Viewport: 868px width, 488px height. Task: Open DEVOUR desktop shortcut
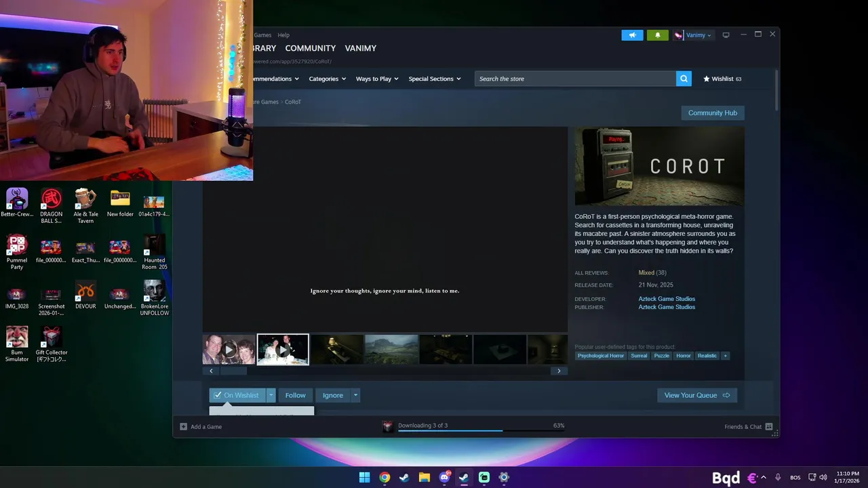click(85, 295)
